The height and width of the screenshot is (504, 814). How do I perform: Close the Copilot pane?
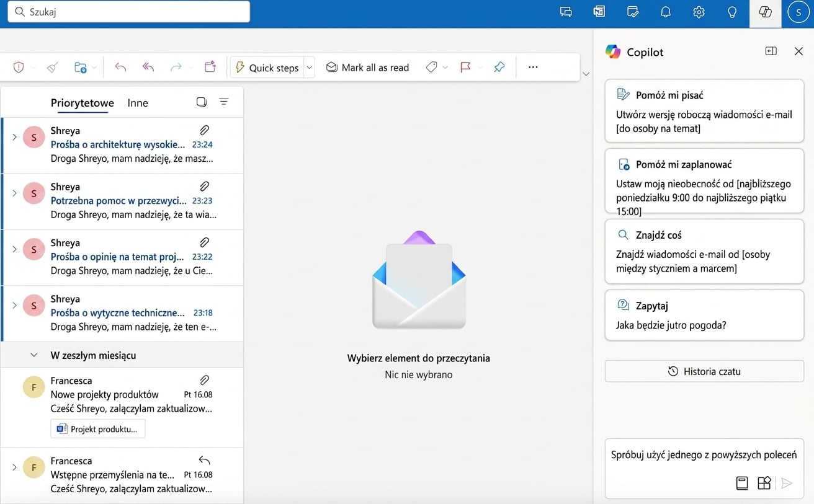798,51
